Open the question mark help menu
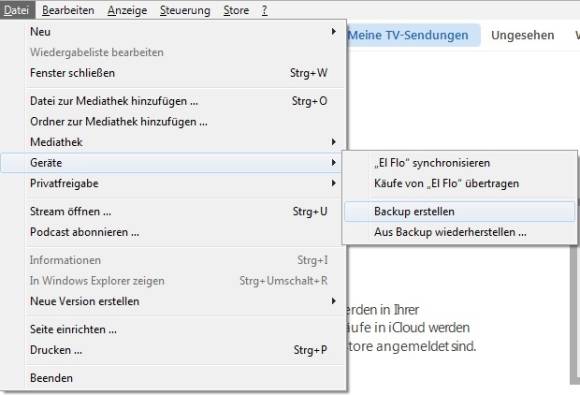This screenshot has height=395, width=580. (x=264, y=10)
